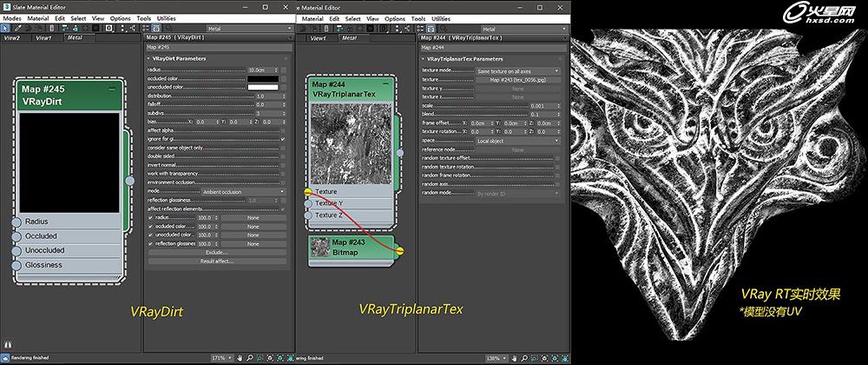The height and width of the screenshot is (365, 868).
Task: Click Zoom magnifier icon in right editor status bar
Action: tap(524, 358)
